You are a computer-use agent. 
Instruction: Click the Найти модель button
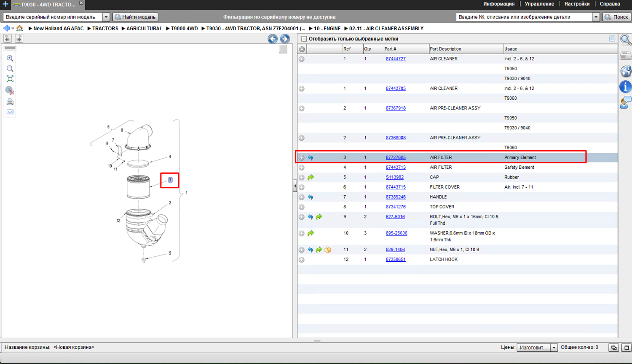[x=135, y=17]
